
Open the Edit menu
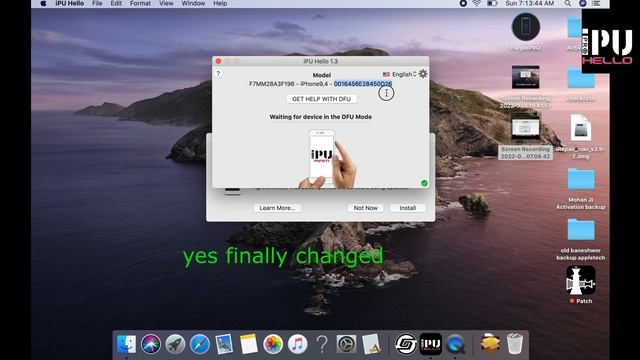click(116, 3)
